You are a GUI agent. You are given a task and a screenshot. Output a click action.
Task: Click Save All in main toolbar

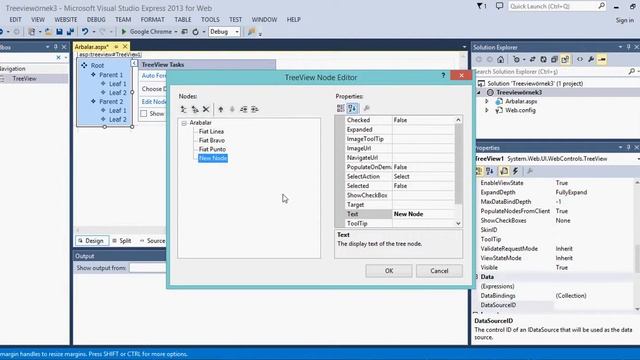(x=70, y=31)
